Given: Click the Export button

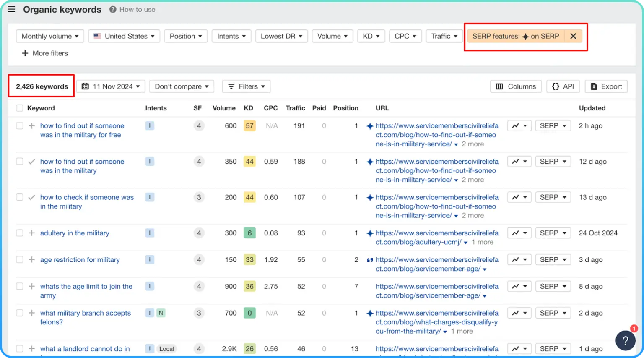Looking at the screenshot, I should (x=606, y=86).
